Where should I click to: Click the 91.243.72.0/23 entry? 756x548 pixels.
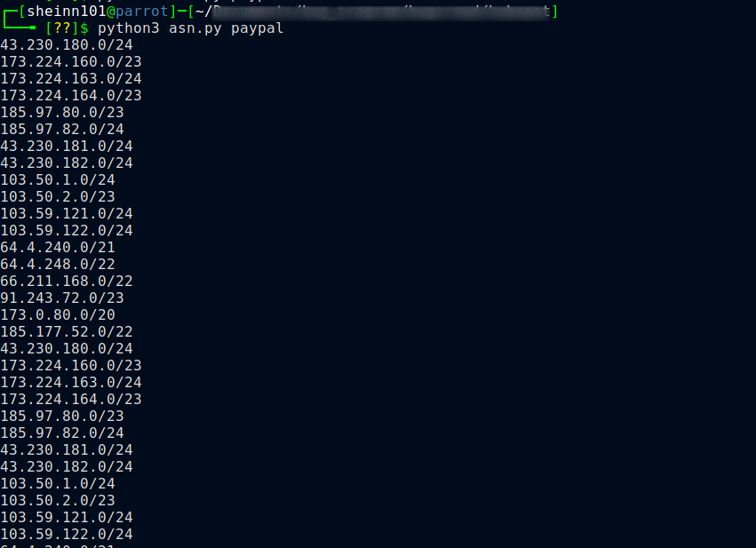pyautogui.click(x=62, y=298)
